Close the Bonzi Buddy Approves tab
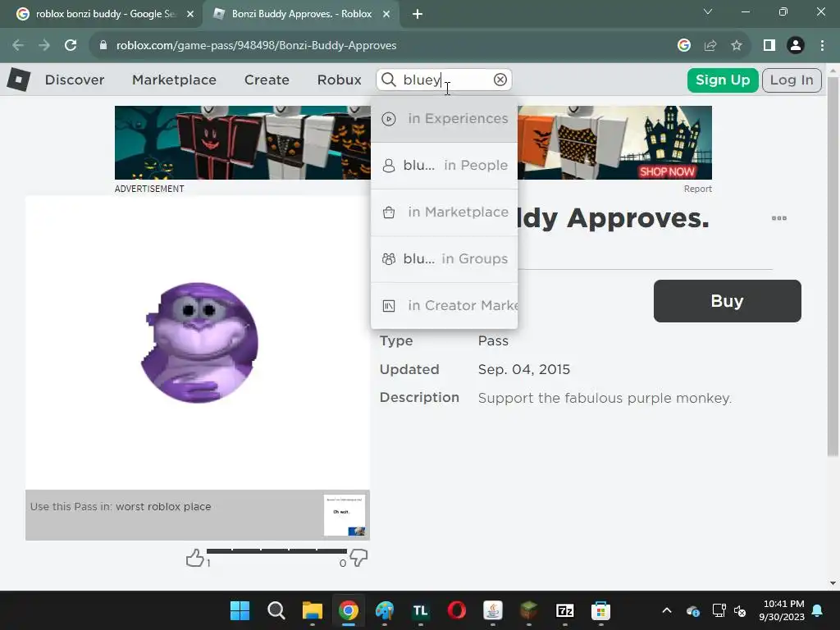 coord(386,14)
